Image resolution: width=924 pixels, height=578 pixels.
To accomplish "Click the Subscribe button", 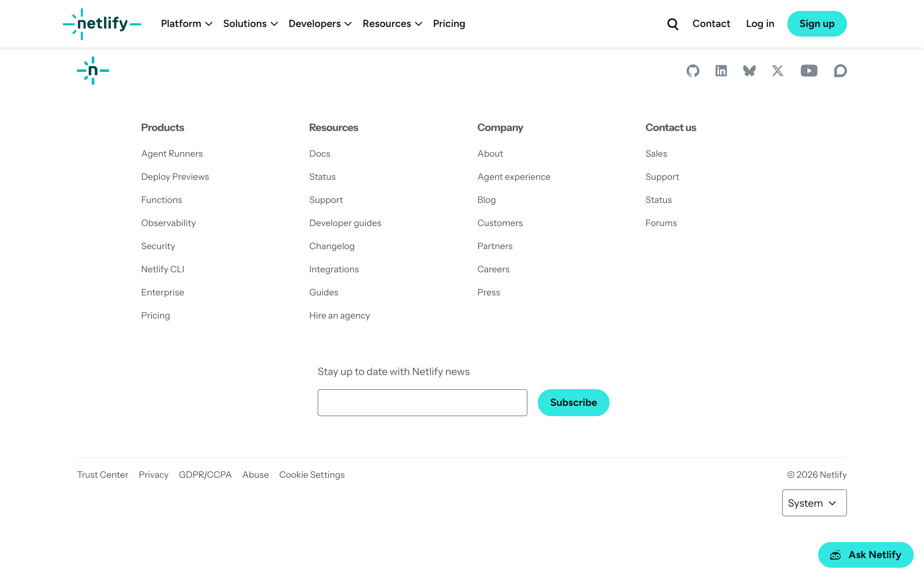I will [573, 403].
